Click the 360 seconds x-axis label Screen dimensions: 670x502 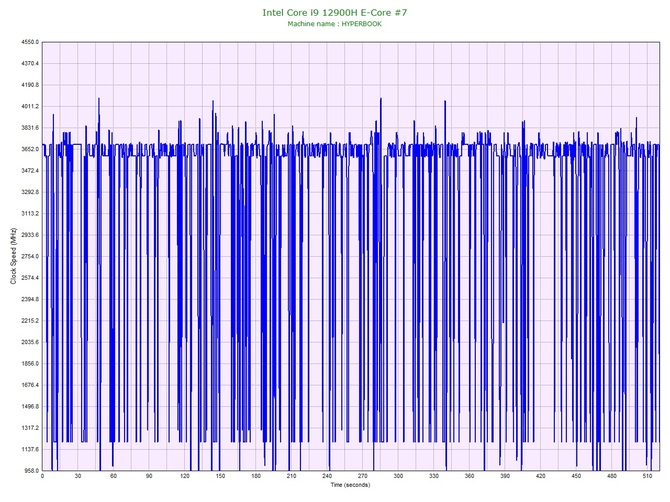tap(470, 476)
